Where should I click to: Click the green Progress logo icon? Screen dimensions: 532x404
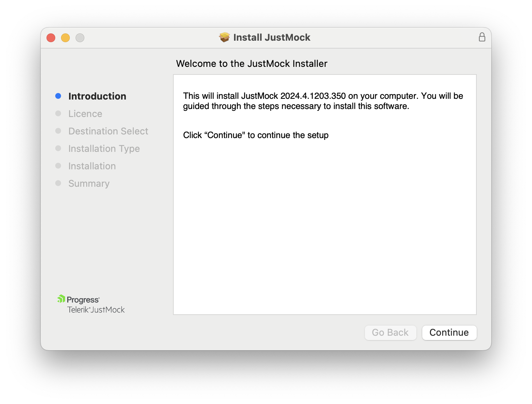61,299
